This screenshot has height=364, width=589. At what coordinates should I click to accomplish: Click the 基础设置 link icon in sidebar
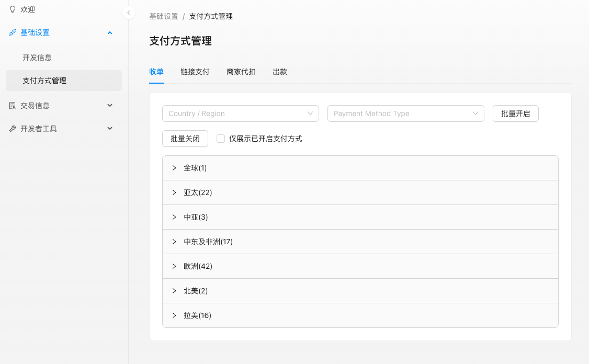tap(13, 32)
